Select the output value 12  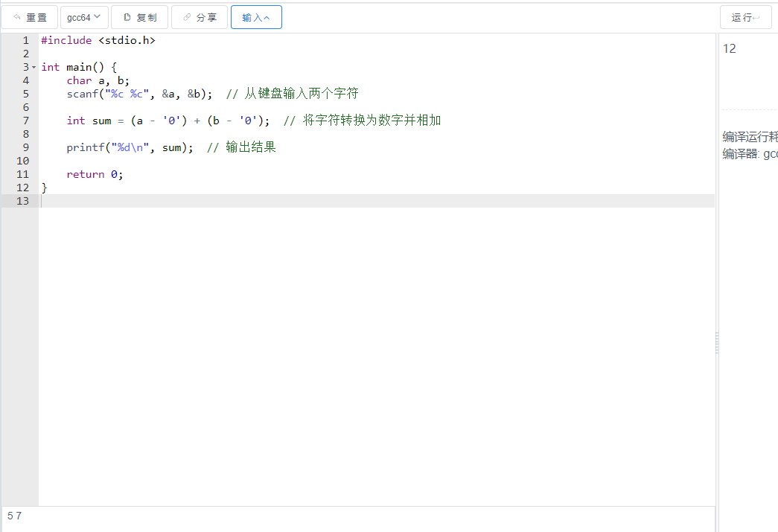[x=730, y=48]
